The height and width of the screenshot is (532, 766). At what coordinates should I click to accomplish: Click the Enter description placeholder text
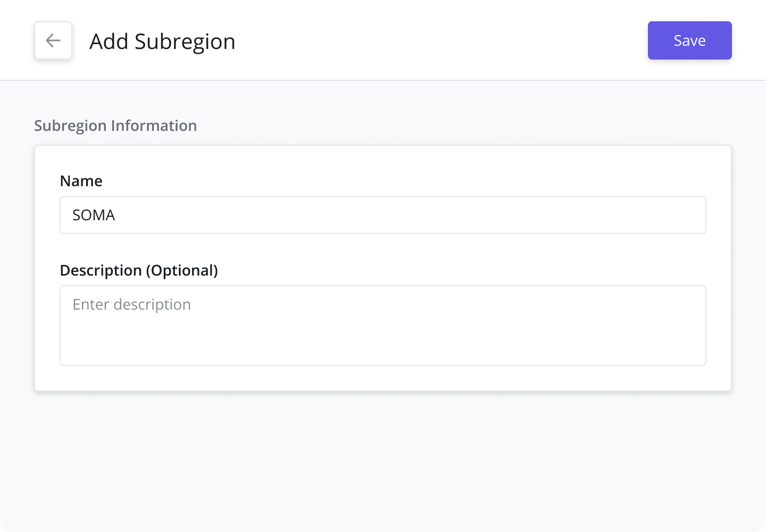[x=132, y=304]
